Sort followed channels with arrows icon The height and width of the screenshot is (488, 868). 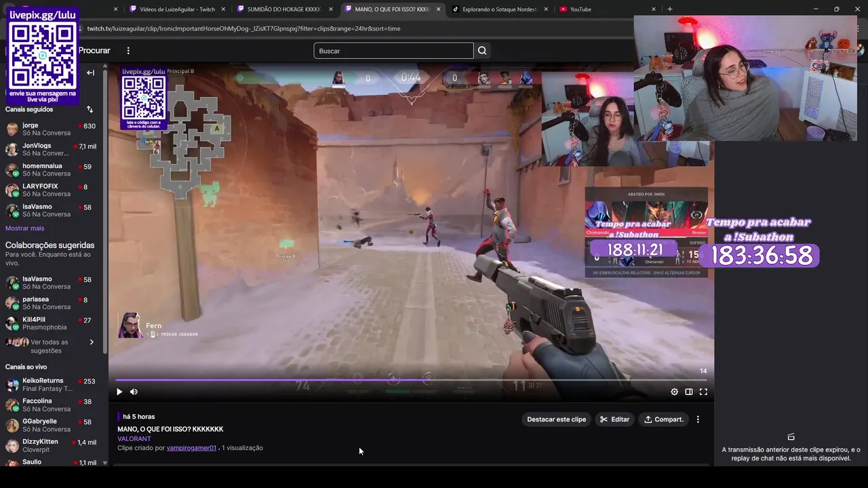tap(90, 109)
